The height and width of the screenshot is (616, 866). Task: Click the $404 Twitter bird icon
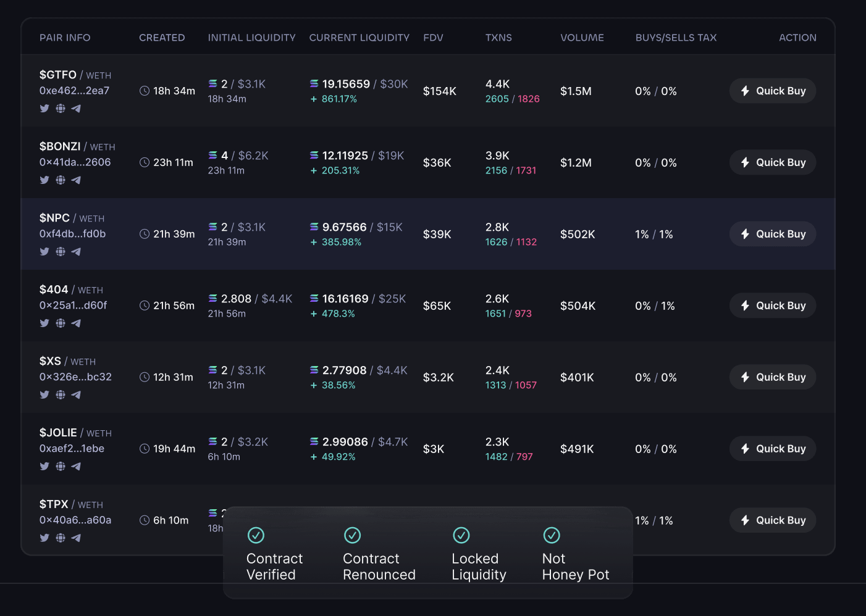(x=44, y=323)
